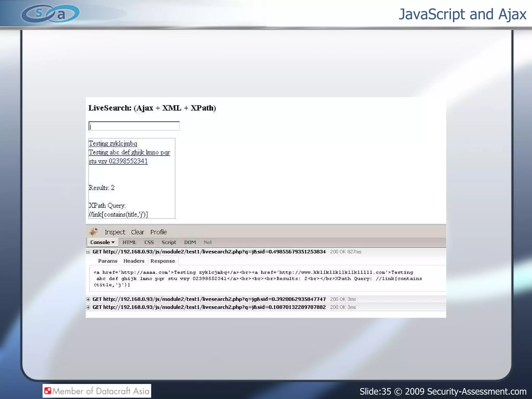Expand the last GET request sid=0.1087

(x=88, y=307)
